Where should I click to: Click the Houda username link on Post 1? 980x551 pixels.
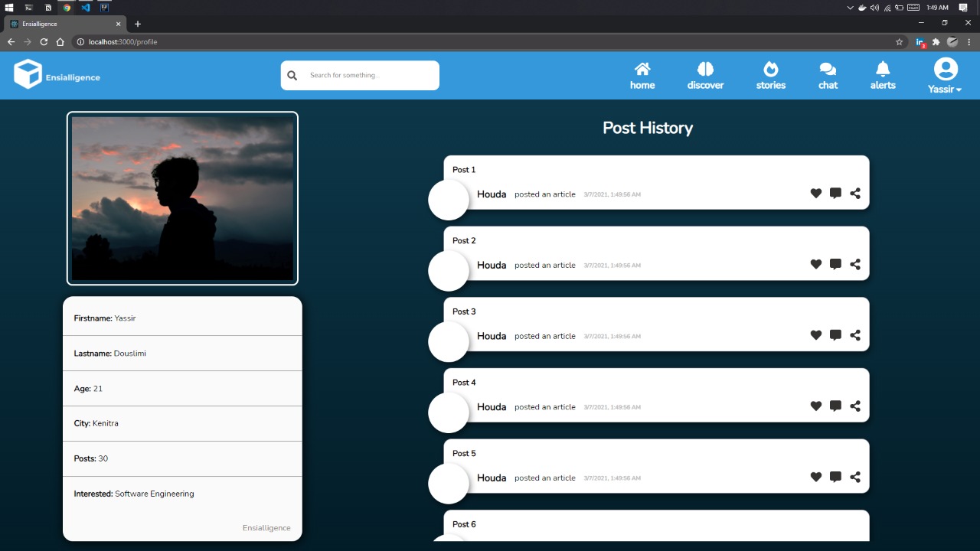[x=492, y=194]
